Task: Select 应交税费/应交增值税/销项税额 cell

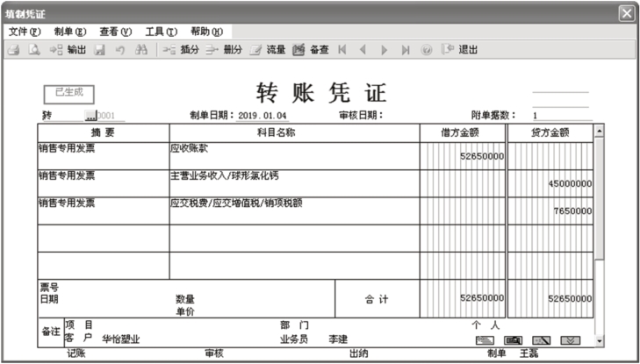Action: [x=295, y=211]
